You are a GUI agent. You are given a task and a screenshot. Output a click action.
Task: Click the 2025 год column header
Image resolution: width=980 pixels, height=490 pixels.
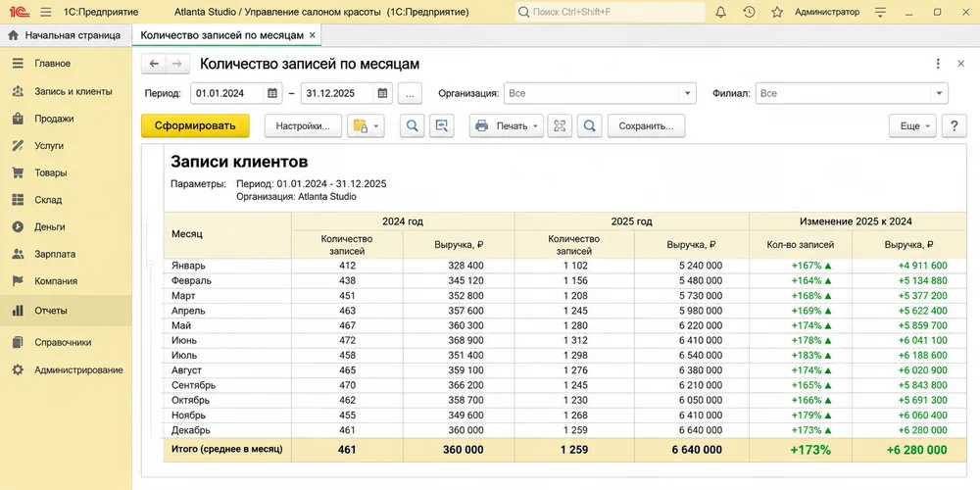point(631,221)
